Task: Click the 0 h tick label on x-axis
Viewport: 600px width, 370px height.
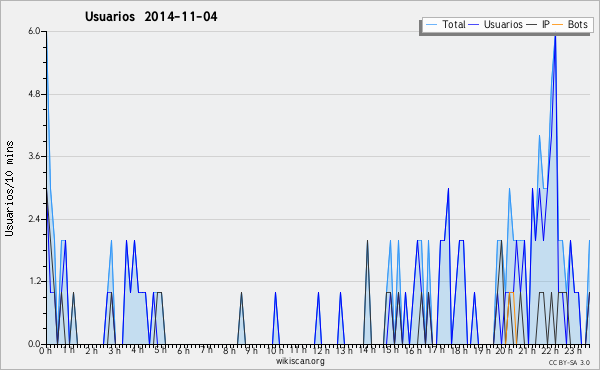Action: 46,350
